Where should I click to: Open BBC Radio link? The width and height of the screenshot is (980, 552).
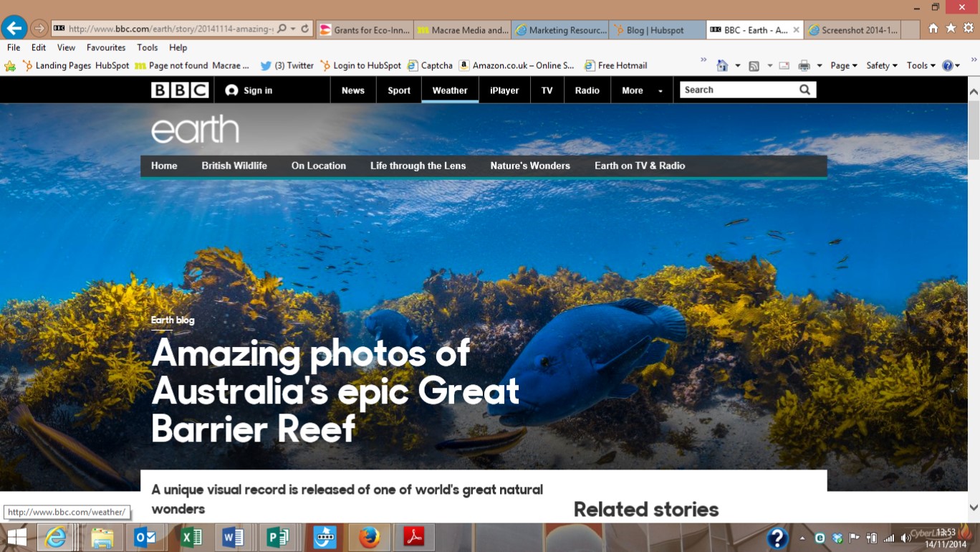click(x=587, y=90)
